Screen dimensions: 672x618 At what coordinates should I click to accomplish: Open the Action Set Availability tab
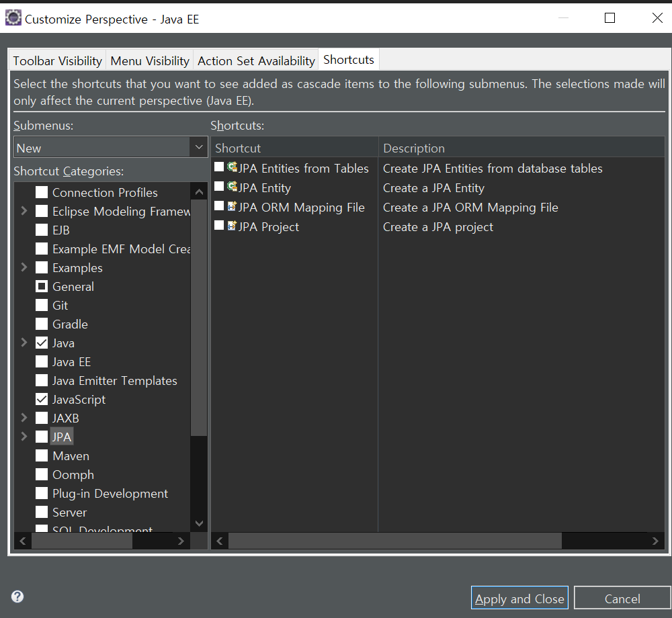tap(256, 61)
